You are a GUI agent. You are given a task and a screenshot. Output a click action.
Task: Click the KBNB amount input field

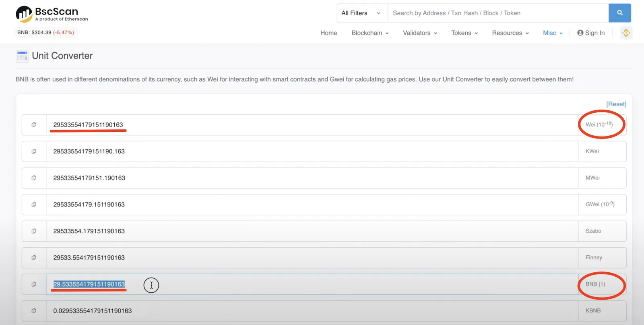coord(312,311)
